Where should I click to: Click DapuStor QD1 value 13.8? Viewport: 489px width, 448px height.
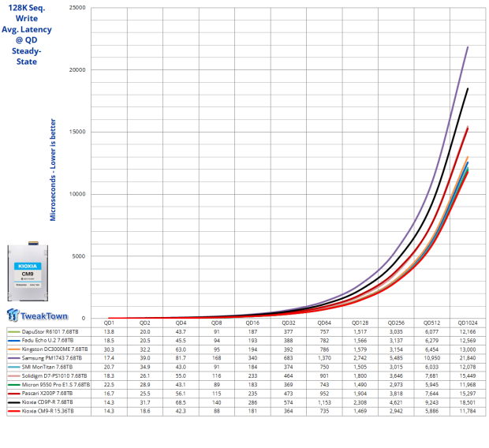109,332
